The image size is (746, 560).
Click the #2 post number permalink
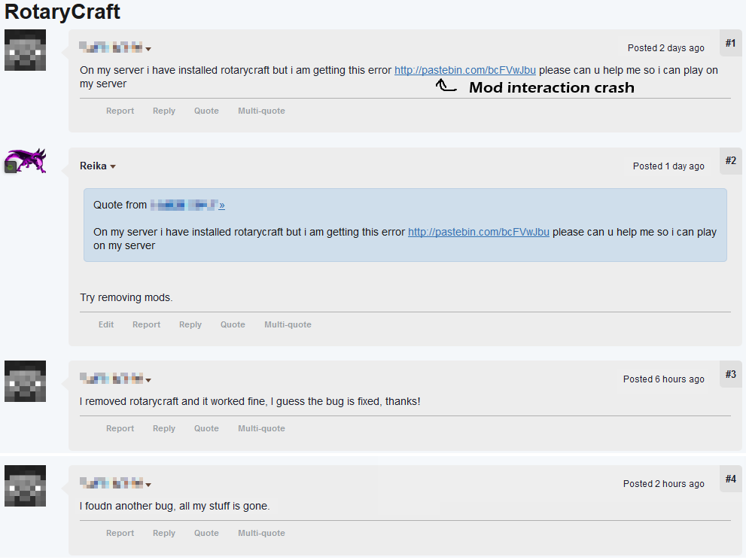pyautogui.click(x=731, y=161)
